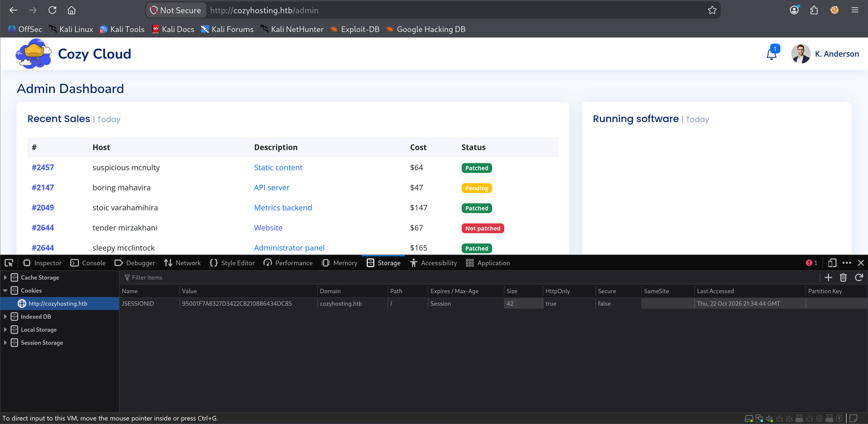The image size is (868, 424).
Task: Click the Not patched status badge
Action: point(483,228)
